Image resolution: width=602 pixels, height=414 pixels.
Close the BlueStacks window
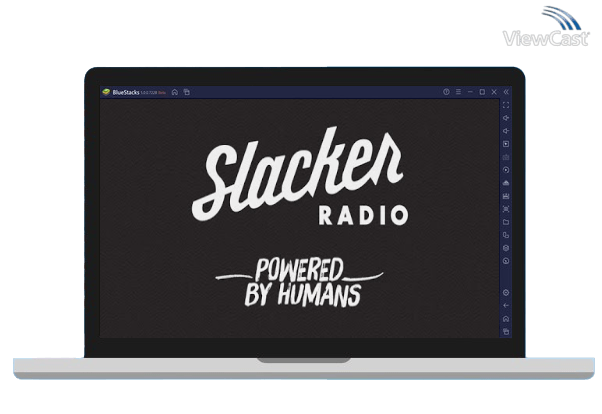[494, 92]
